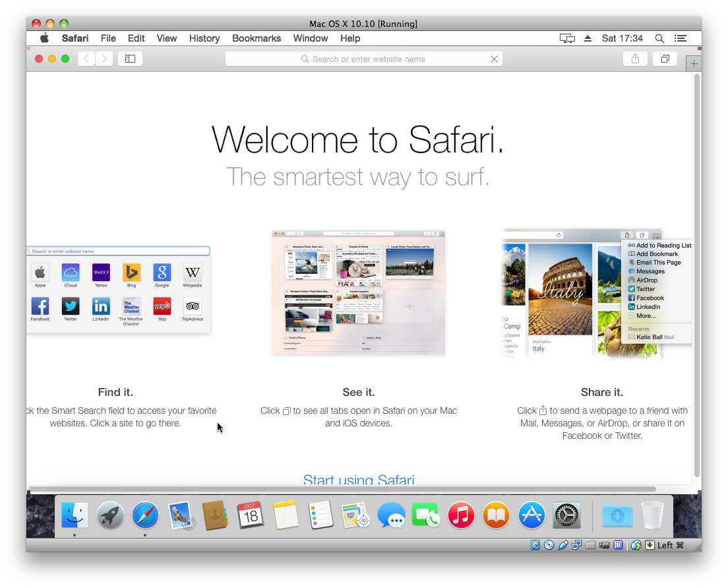The image size is (728, 588).
Task: Open Spotlight search magnifier icon
Action: (x=659, y=38)
